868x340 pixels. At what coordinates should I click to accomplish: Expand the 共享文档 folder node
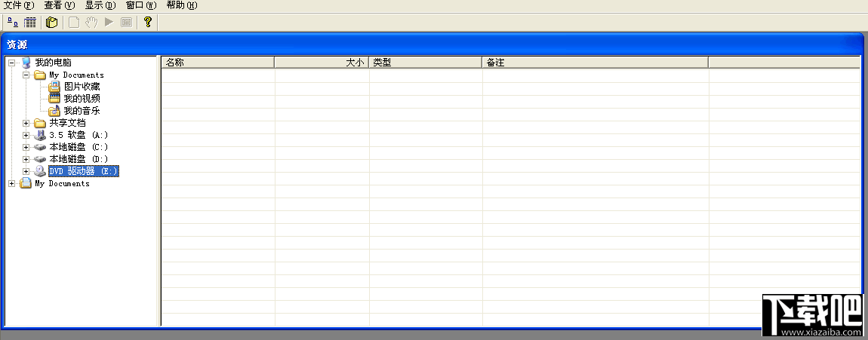[x=26, y=123]
